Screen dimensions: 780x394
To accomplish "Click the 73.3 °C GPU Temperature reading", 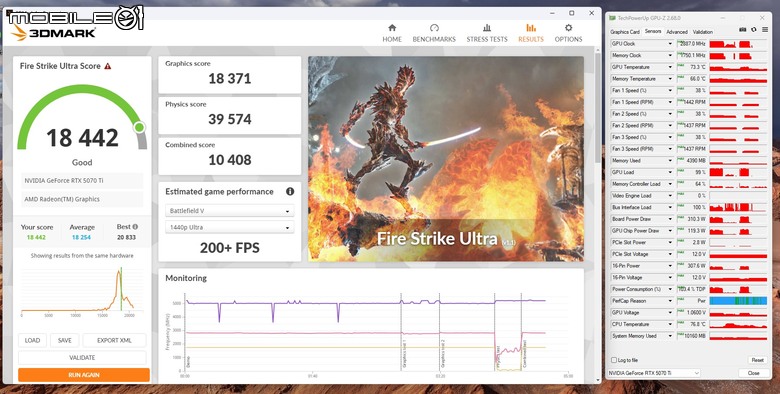I will 698,67.
